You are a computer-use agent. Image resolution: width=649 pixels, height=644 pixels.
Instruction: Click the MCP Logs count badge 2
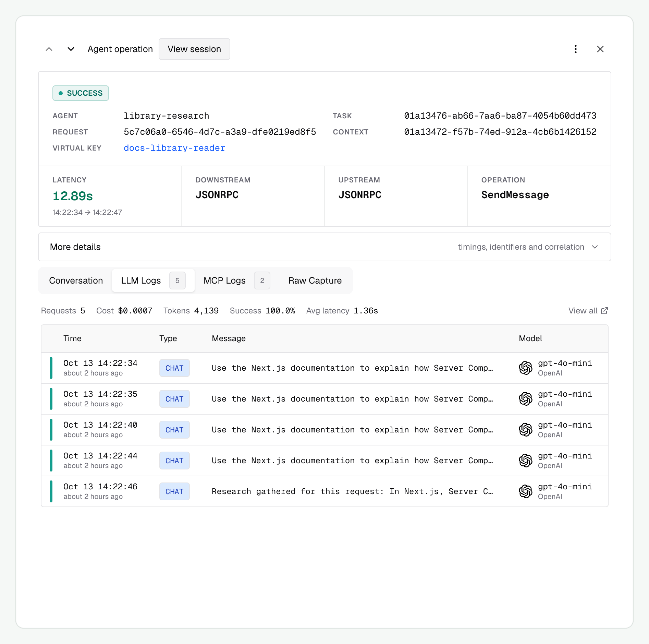tap(262, 281)
